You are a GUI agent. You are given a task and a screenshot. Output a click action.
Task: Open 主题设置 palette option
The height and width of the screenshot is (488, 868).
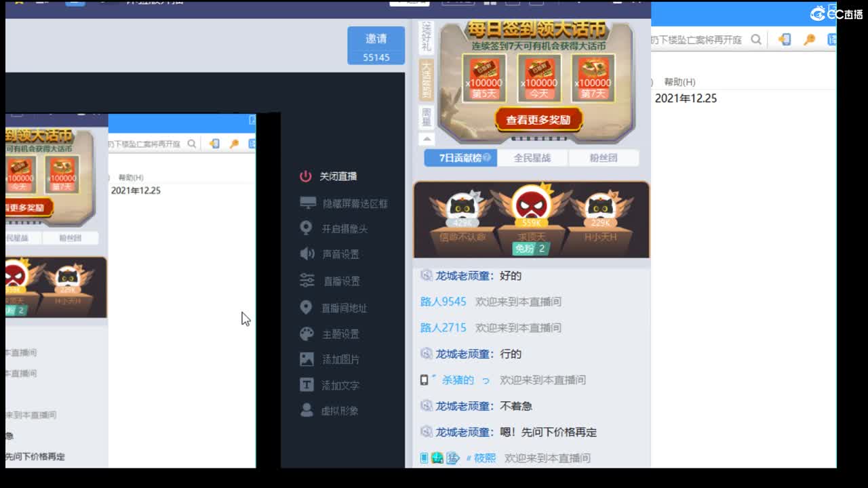[330, 333]
